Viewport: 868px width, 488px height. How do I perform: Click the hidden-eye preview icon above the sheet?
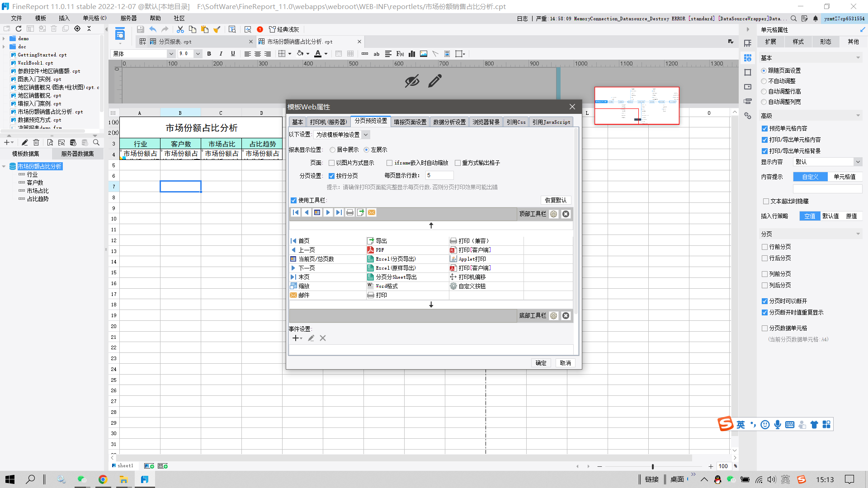[x=412, y=81]
